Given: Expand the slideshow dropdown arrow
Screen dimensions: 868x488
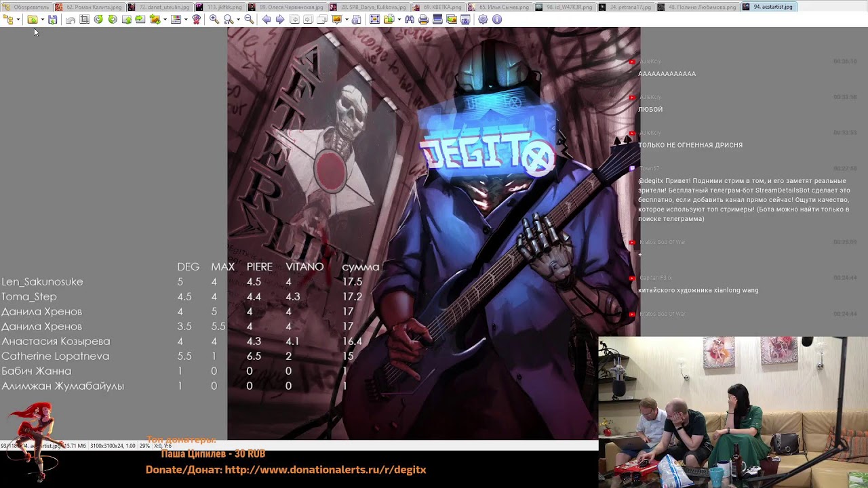Looking at the screenshot, I should coord(347,20).
